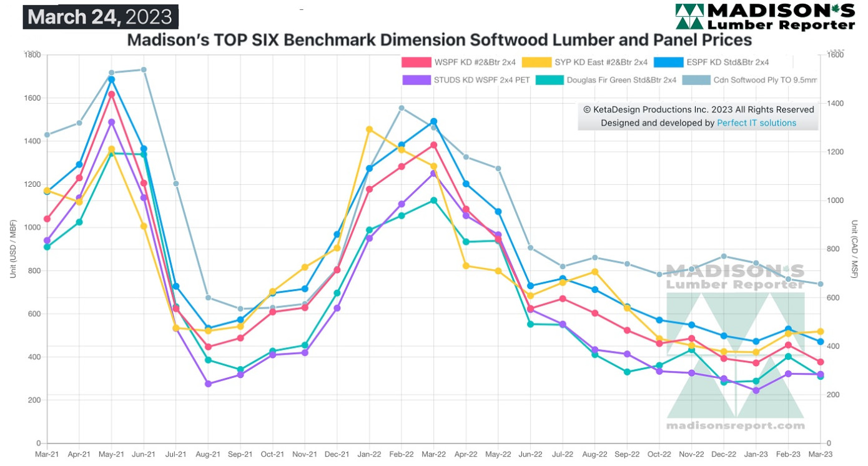Click the SYP yellow data point at Mar-23
Screen dimensions: 868x466
click(x=821, y=332)
